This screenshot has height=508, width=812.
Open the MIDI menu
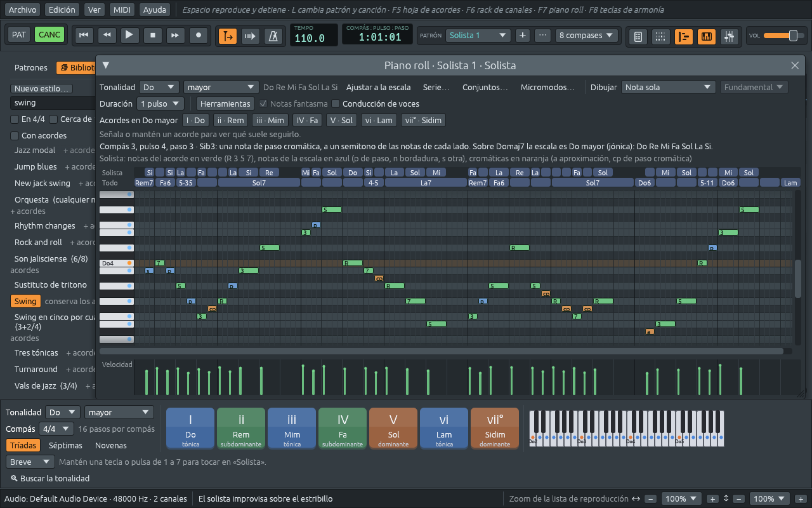point(121,10)
